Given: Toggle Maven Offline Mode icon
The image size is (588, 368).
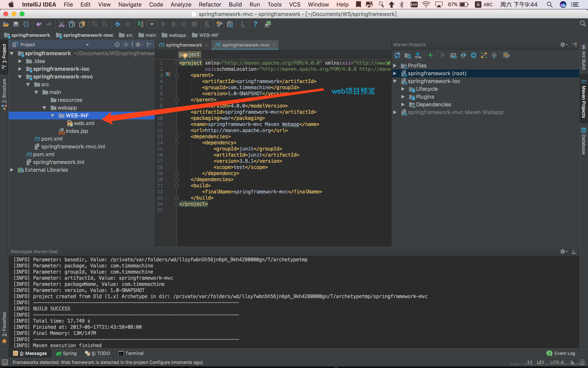Looking at the screenshot, I should tap(463, 55).
